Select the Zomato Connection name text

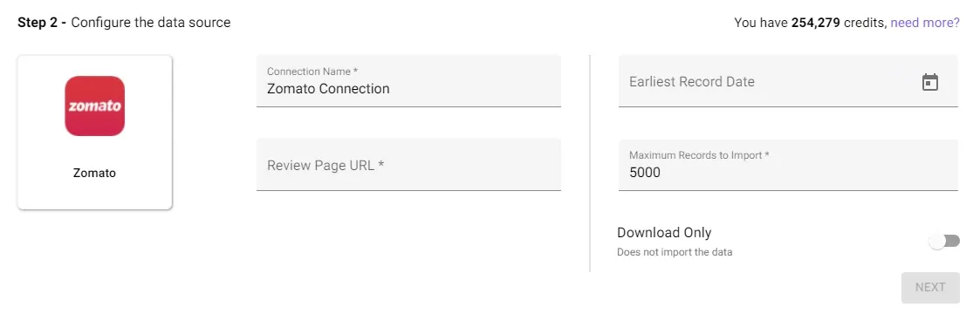click(328, 89)
